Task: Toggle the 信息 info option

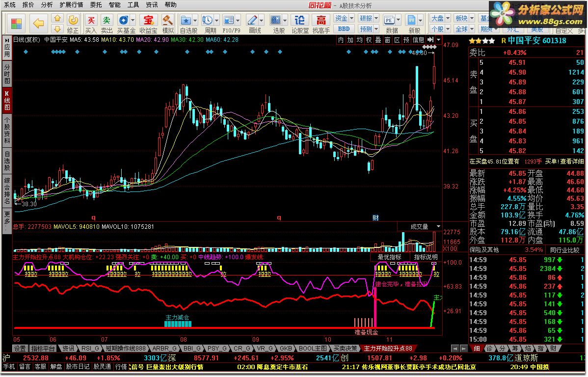Action: pyautogui.click(x=418, y=40)
